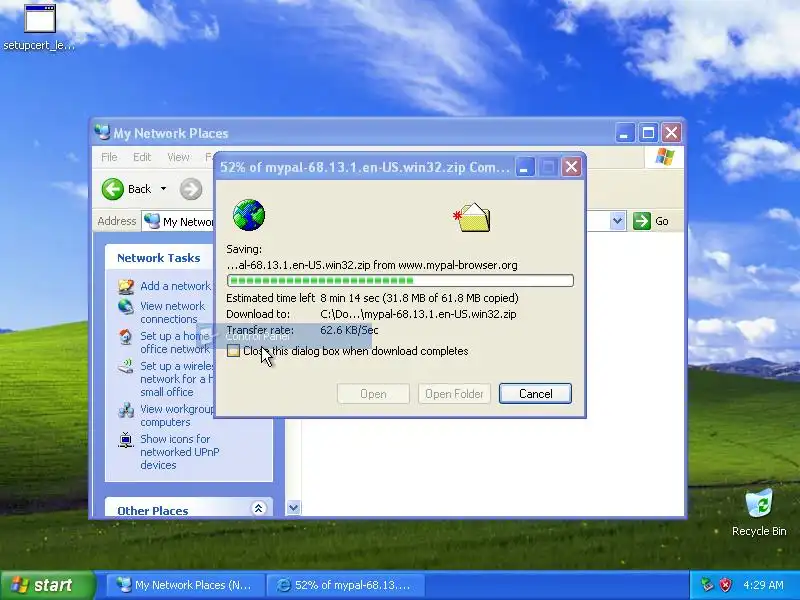Click the wireless network setup icon
The width and height of the screenshot is (800, 600).
tap(126, 366)
